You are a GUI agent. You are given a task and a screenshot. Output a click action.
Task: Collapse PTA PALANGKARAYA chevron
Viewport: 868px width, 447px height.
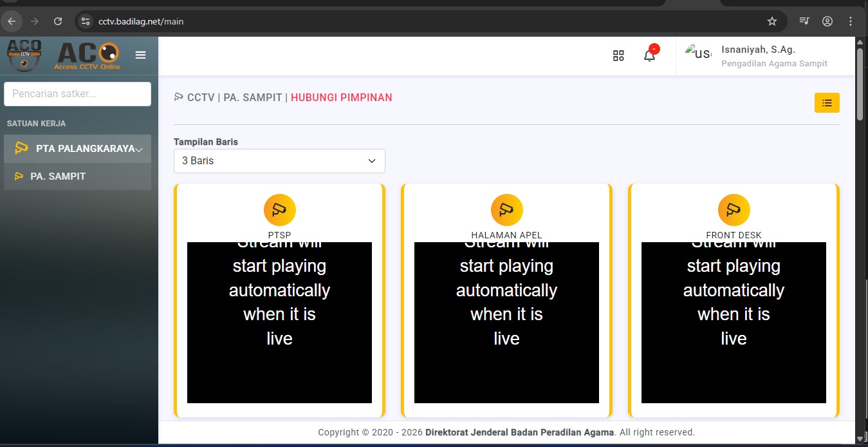pyautogui.click(x=138, y=149)
